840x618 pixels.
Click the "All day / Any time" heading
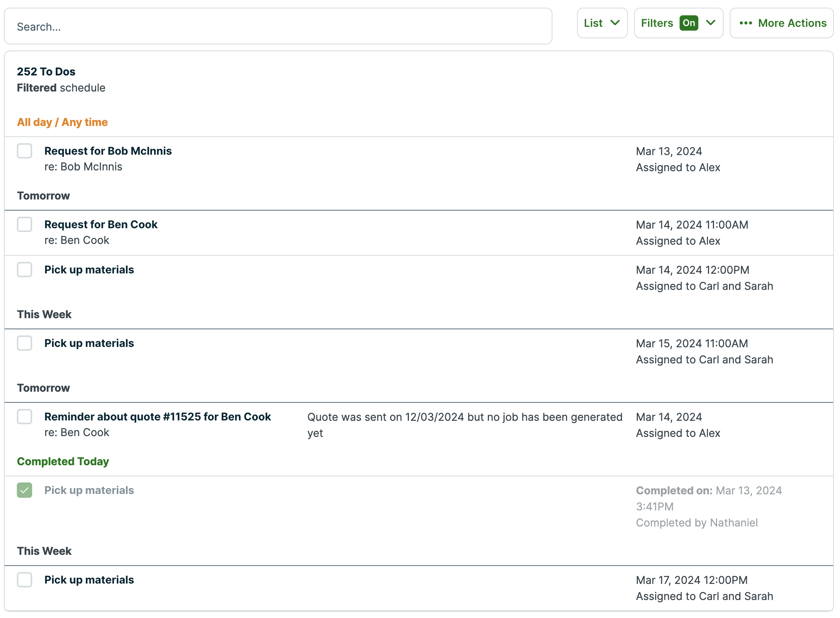(62, 122)
